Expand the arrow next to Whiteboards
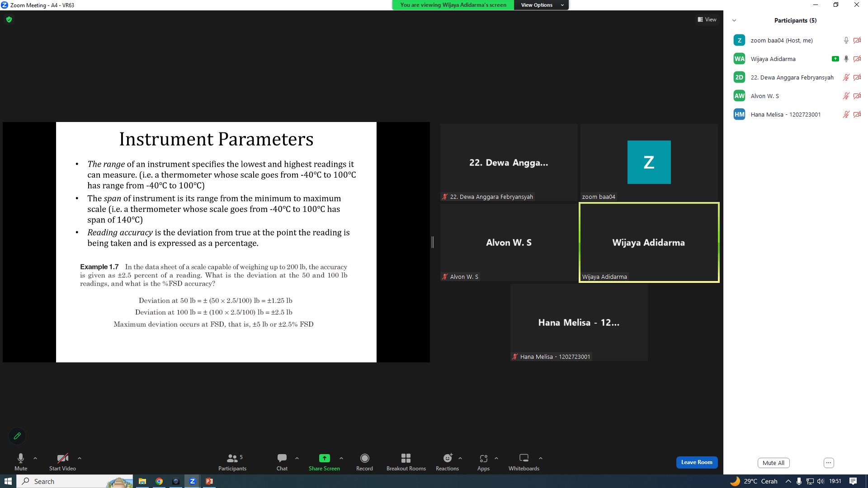This screenshot has width=868, height=488. [541, 458]
